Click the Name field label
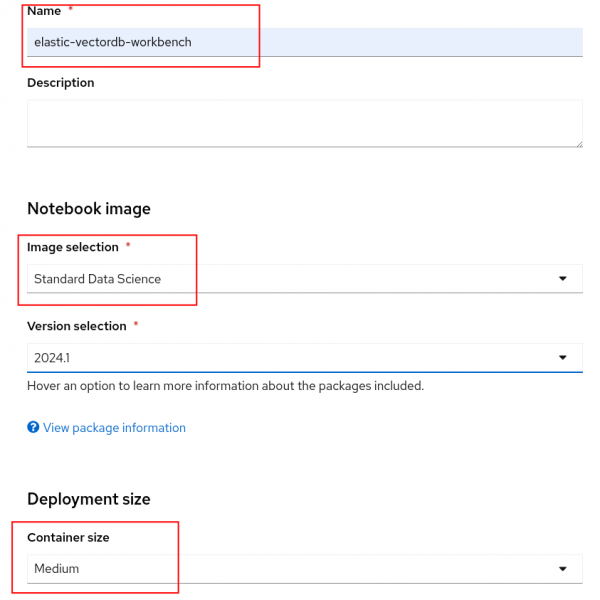This screenshot has width=600, height=600. (44, 10)
